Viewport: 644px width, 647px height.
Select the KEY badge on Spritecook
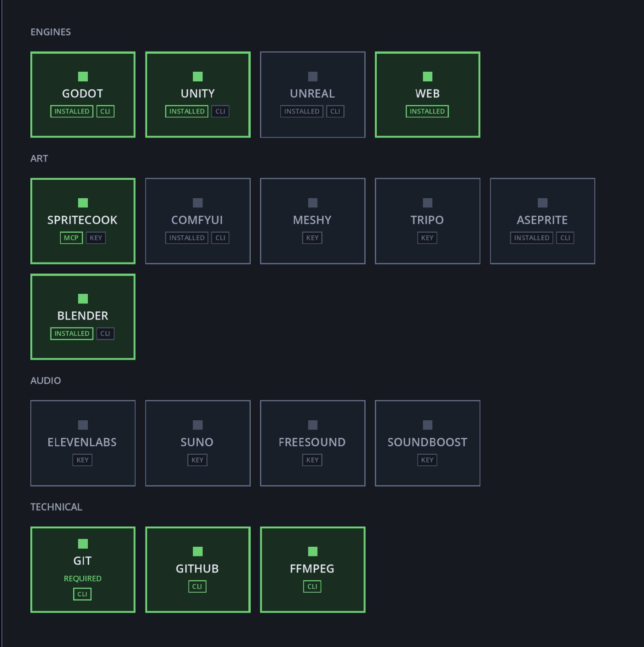click(96, 238)
